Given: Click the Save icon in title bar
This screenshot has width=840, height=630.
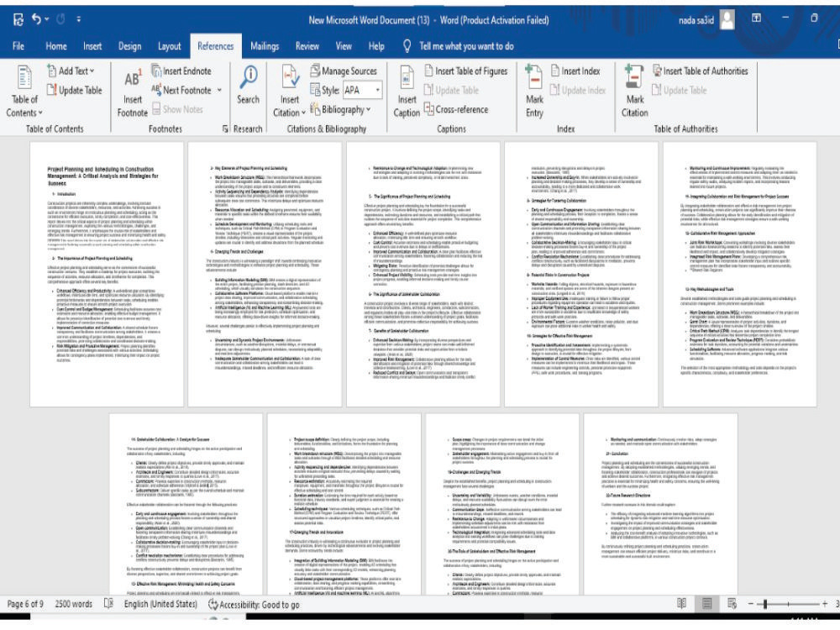Looking at the screenshot, I should (18, 20).
